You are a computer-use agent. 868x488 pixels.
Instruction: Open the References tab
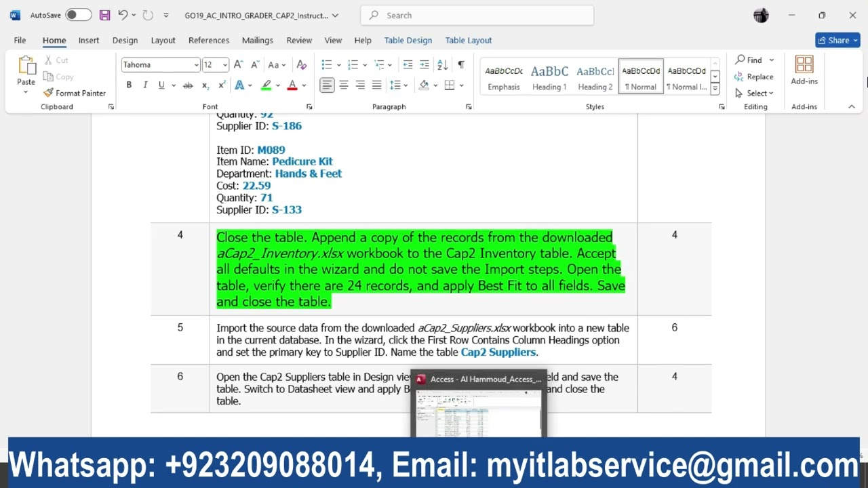pyautogui.click(x=209, y=40)
